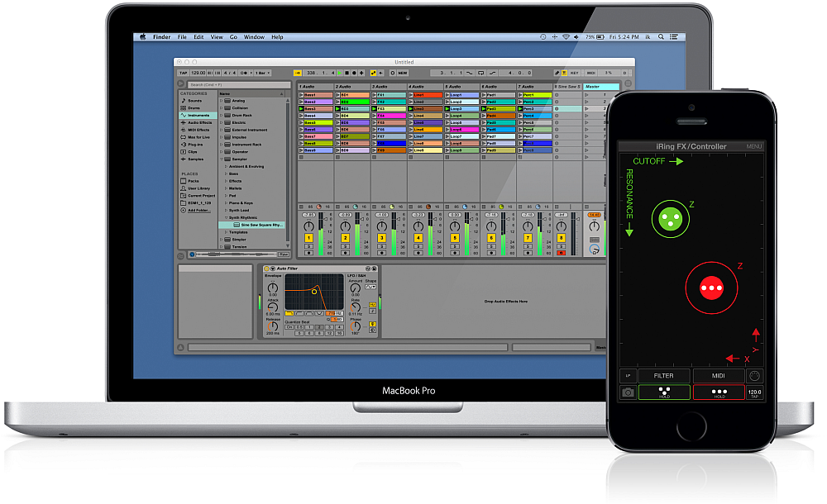
Task: Expand the Drum Rack folder
Action: (x=221, y=115)
